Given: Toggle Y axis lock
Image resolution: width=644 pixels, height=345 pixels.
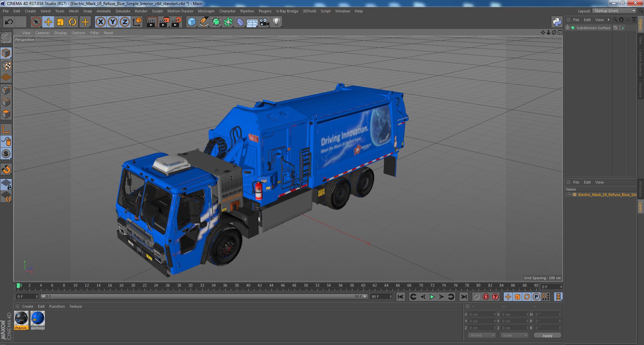Looking at the screenshot, I should click(x=113, y=22).
